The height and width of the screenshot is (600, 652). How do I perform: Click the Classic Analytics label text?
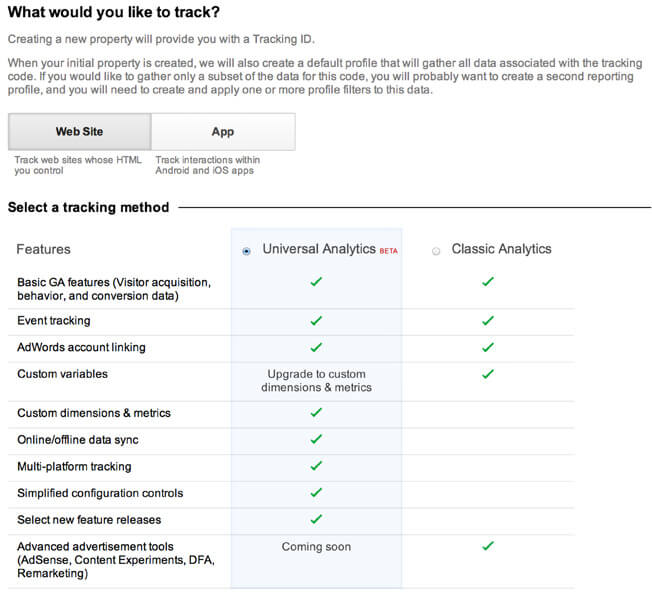(x=501, y=249)
